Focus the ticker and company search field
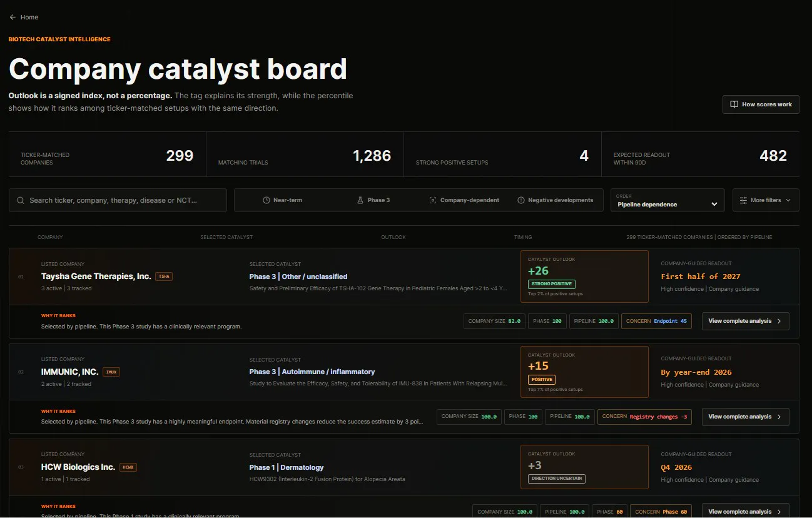Screen dimensions: 812x518 (x=118, y=201)
